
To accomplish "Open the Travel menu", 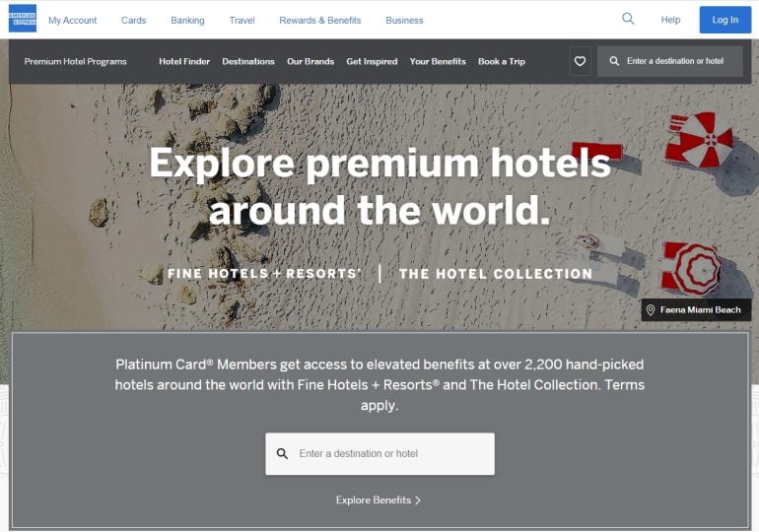I will coord(242,21).
